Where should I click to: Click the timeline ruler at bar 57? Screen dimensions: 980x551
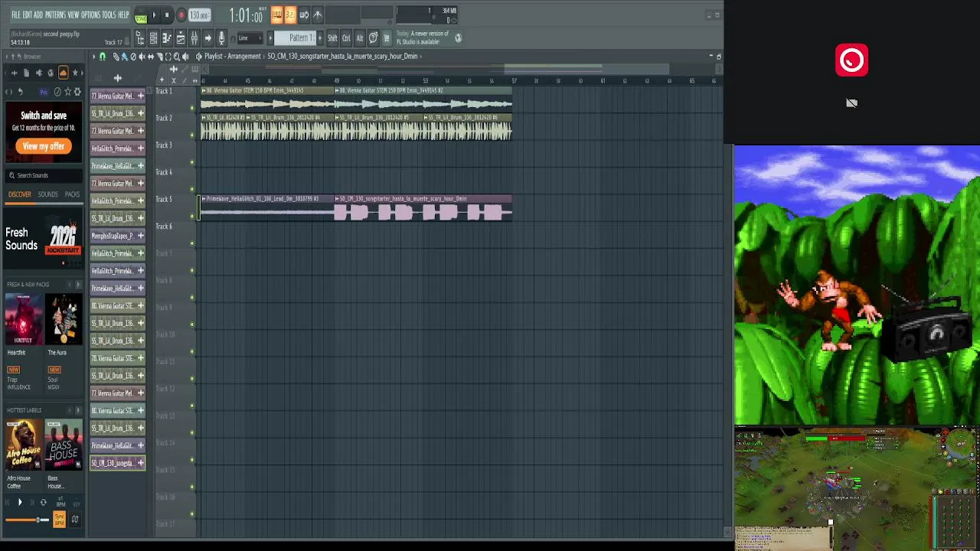pos(514,80)
